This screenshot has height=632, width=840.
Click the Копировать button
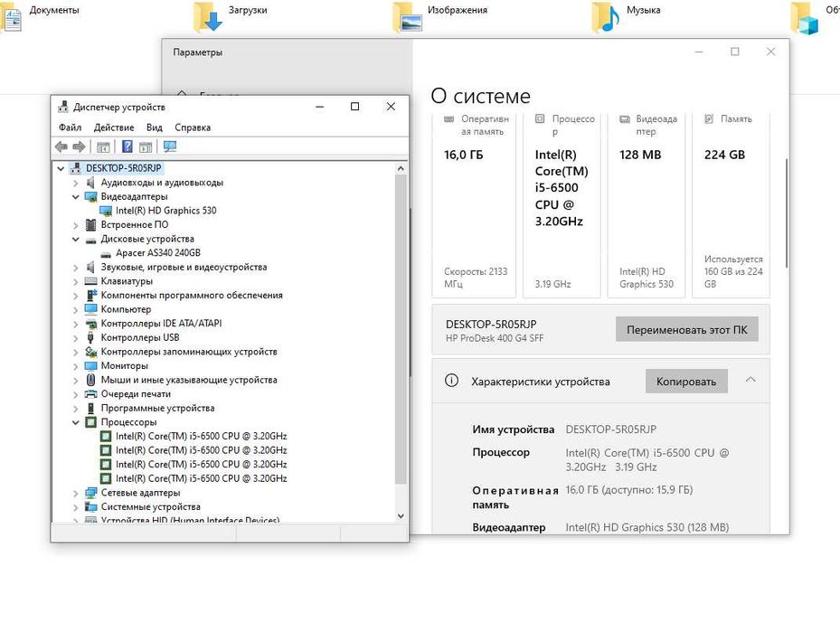pyautogui.click(x=686, y=382)
